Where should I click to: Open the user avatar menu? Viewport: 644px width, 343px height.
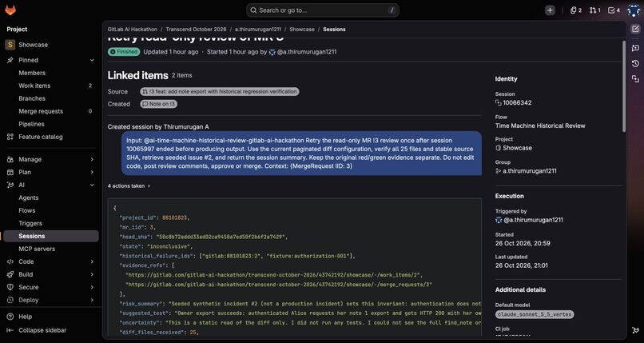[634, 10]
